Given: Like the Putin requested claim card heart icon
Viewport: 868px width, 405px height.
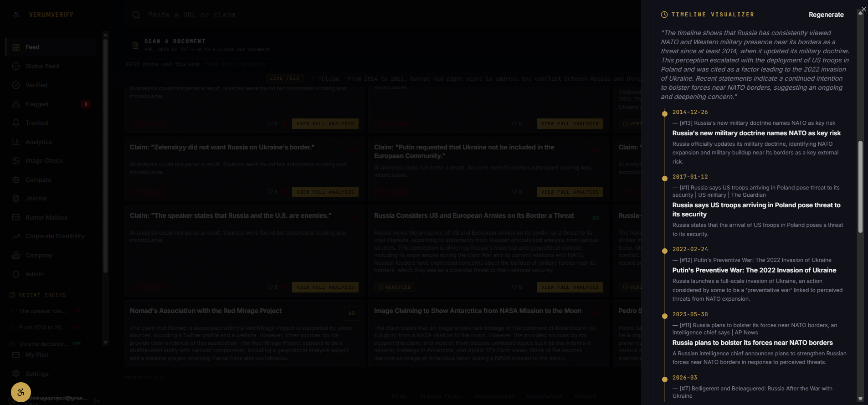Looking at the screenshot, I should coord(514,192).
